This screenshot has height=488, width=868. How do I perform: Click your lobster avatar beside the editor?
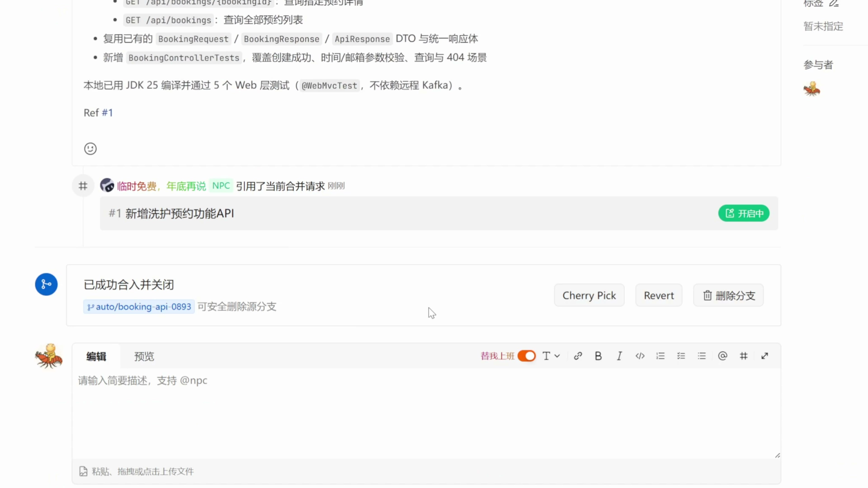49,356
